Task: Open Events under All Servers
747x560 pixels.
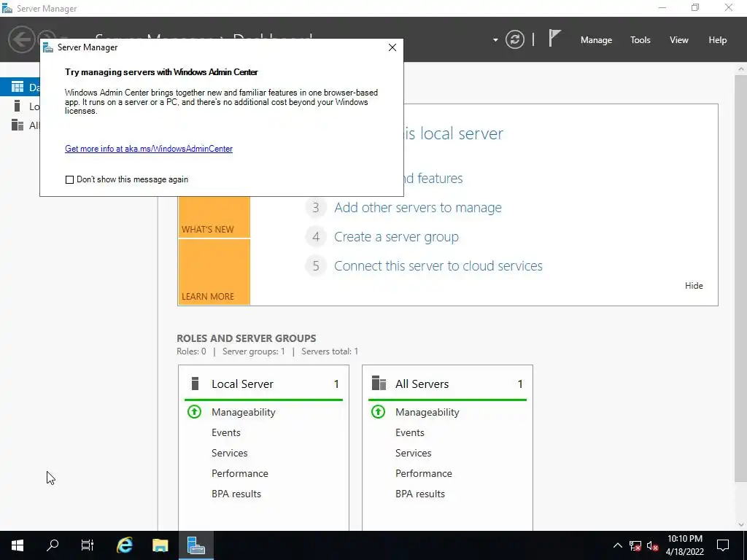Action: click(410, 432)
